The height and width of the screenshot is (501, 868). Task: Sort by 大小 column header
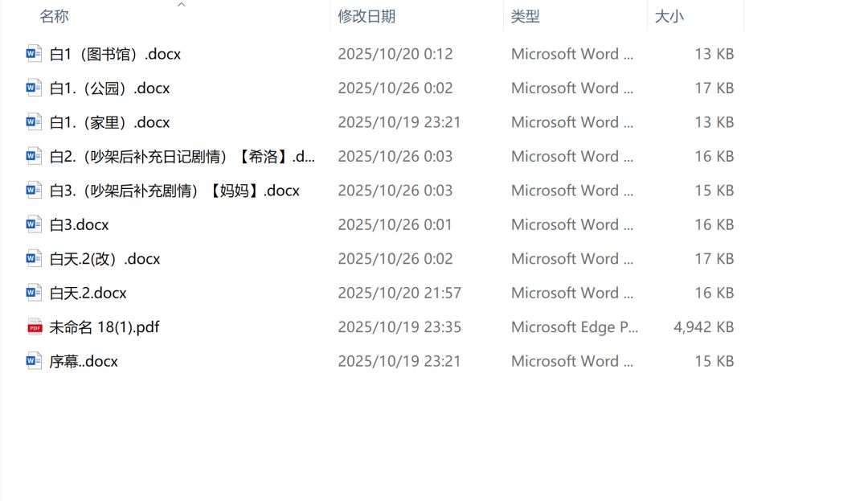coord(669,17)
